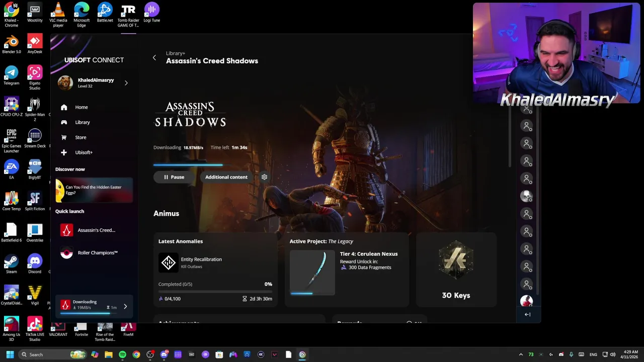644x362 pixels.
Task: Open Khaled - Chrome desktop shortcut
Action: click(12, 15)
